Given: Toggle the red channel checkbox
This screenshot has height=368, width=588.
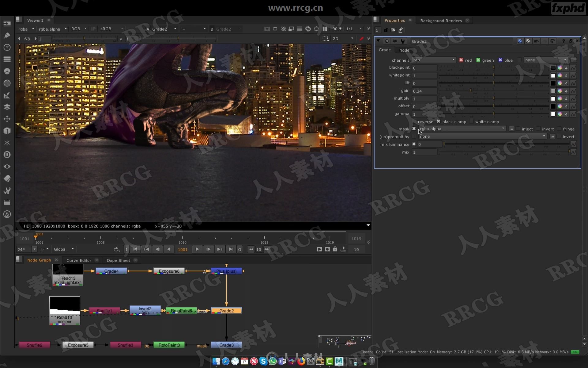Looking at the screenshot, I should (x=461, y=60).
